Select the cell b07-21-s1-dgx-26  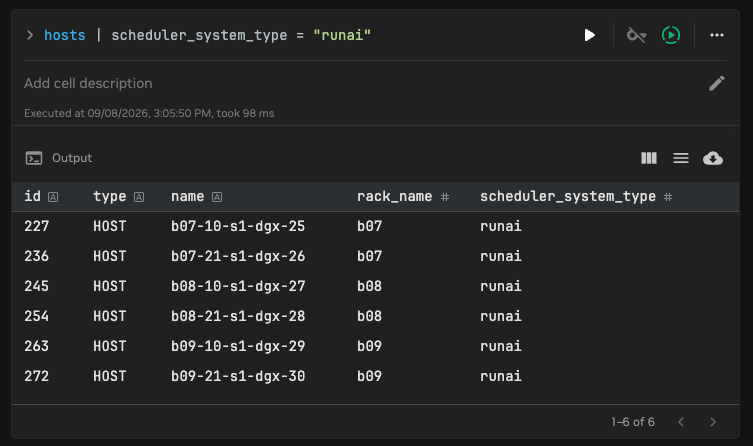238,256
